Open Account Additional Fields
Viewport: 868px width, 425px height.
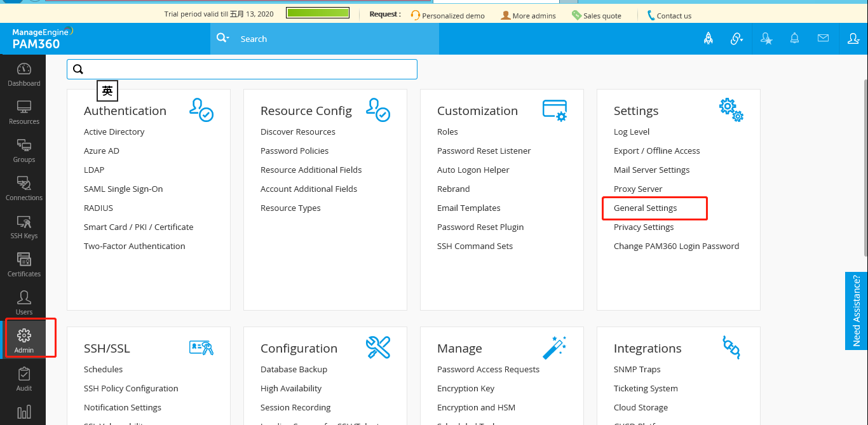coord(309,189)
